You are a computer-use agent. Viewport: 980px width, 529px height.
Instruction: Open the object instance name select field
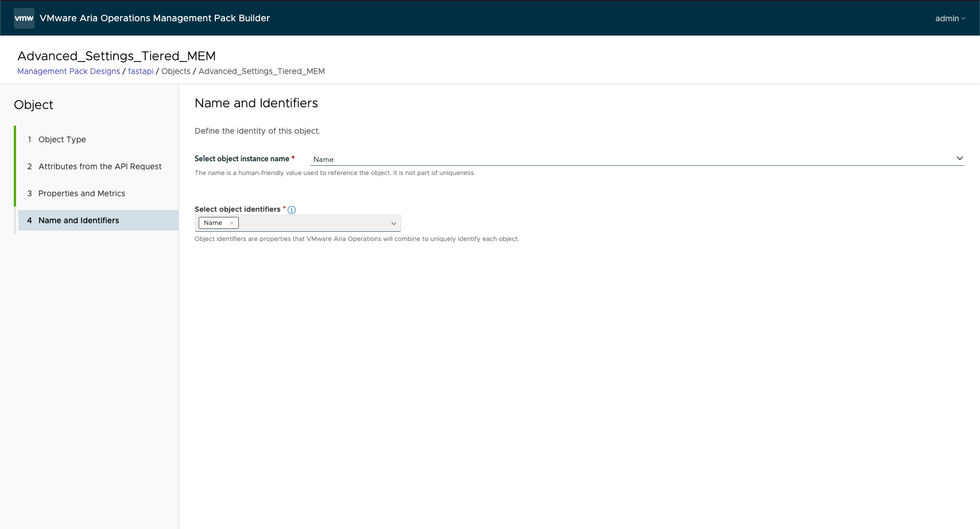[x=632, y=159]
